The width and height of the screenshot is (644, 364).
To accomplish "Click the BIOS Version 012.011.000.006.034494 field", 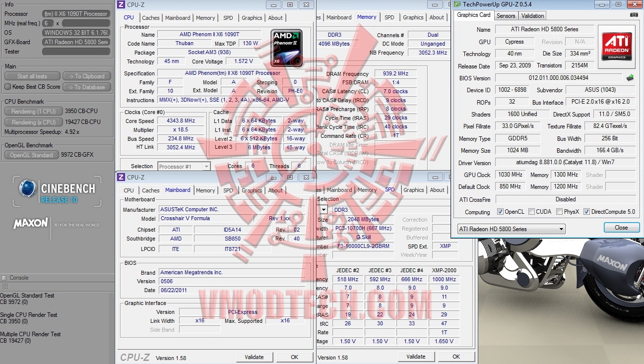I will [x=558, y=78].
